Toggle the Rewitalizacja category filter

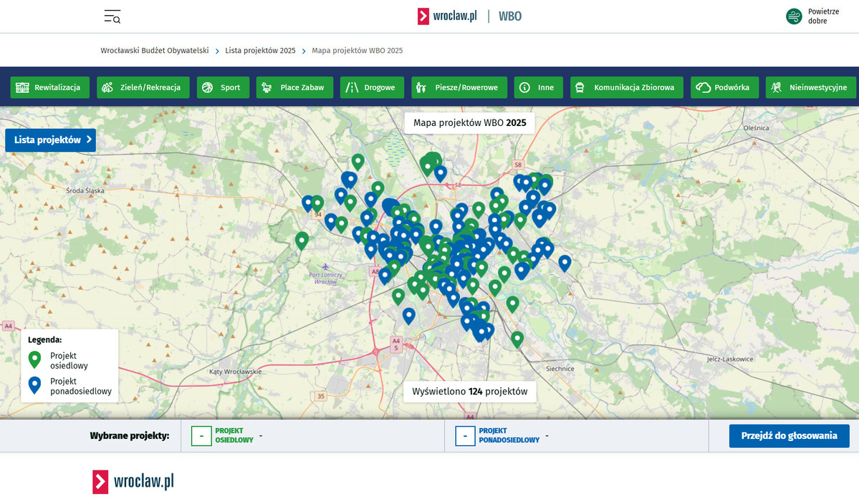pos(51,87)
